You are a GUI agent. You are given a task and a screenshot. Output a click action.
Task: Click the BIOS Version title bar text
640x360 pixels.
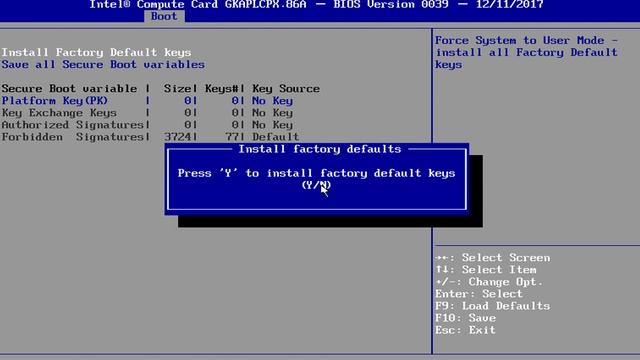point(316,4)
